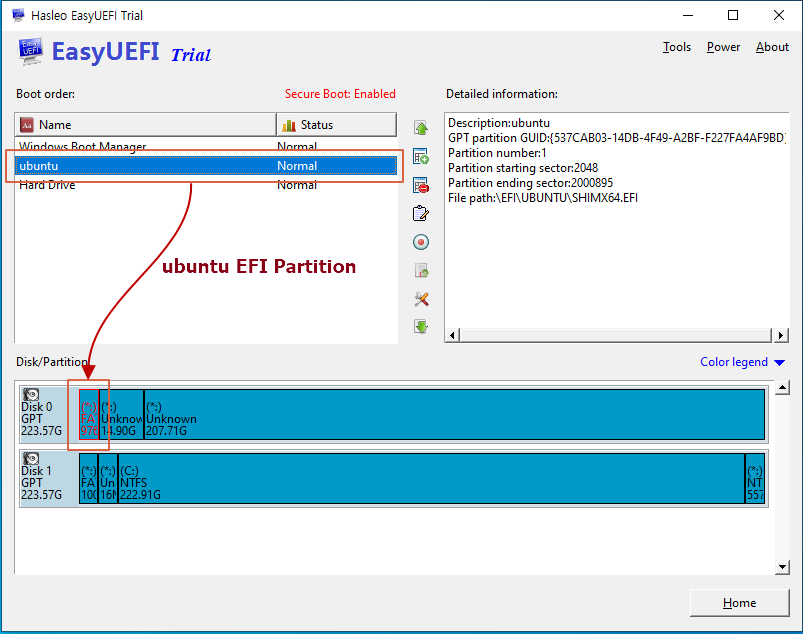Click detailed info right scroll arrow

pyautogui.click(x=780, y=335)
